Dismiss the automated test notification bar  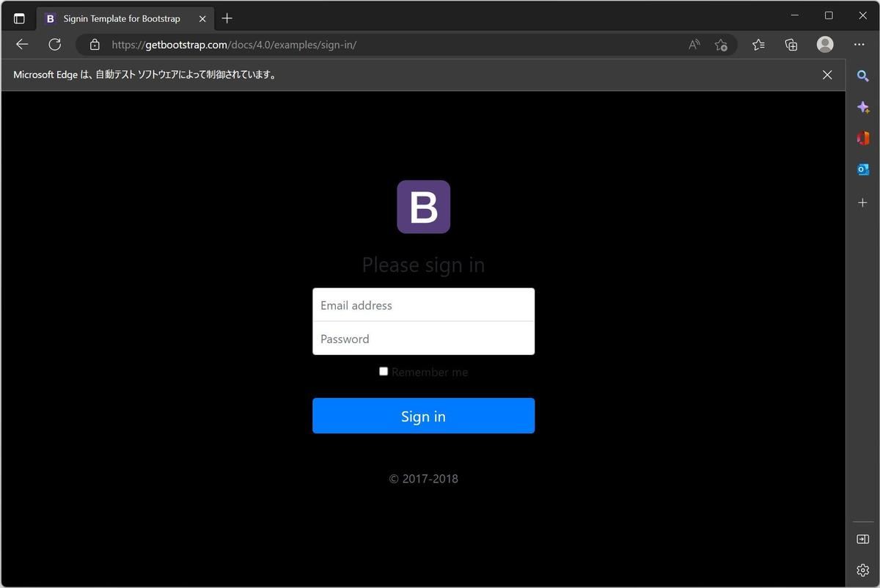(827, 75)
